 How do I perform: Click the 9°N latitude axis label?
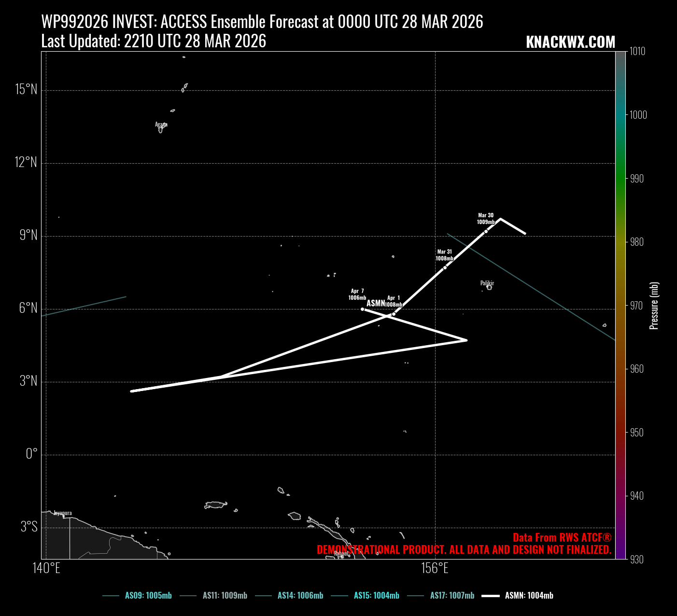[x=28, y=235]
